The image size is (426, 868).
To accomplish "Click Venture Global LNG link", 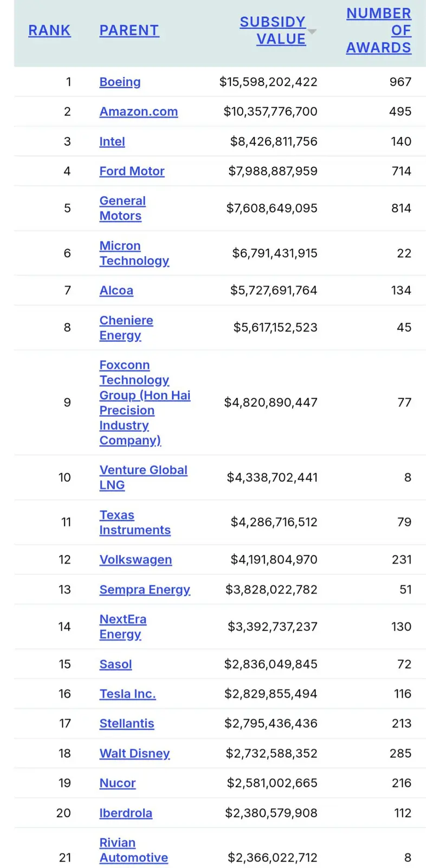I will pos(143,477).
